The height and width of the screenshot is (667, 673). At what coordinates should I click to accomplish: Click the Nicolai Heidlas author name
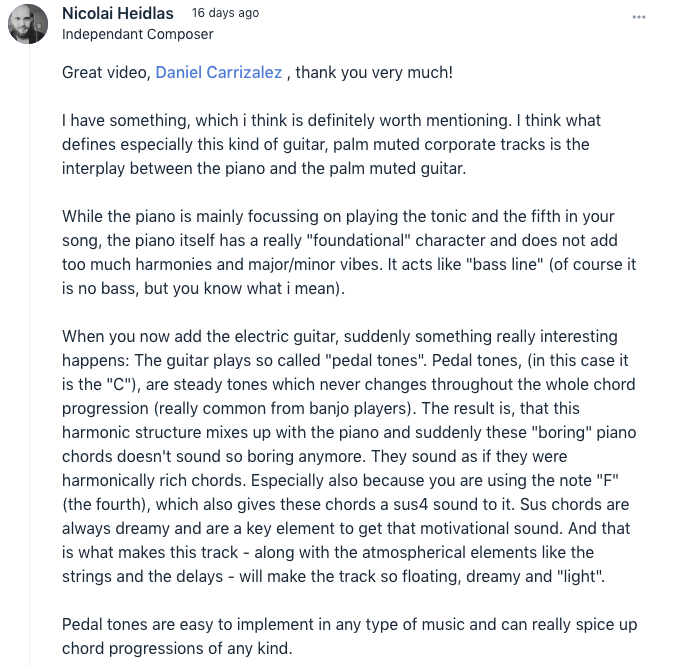[118, 13]
